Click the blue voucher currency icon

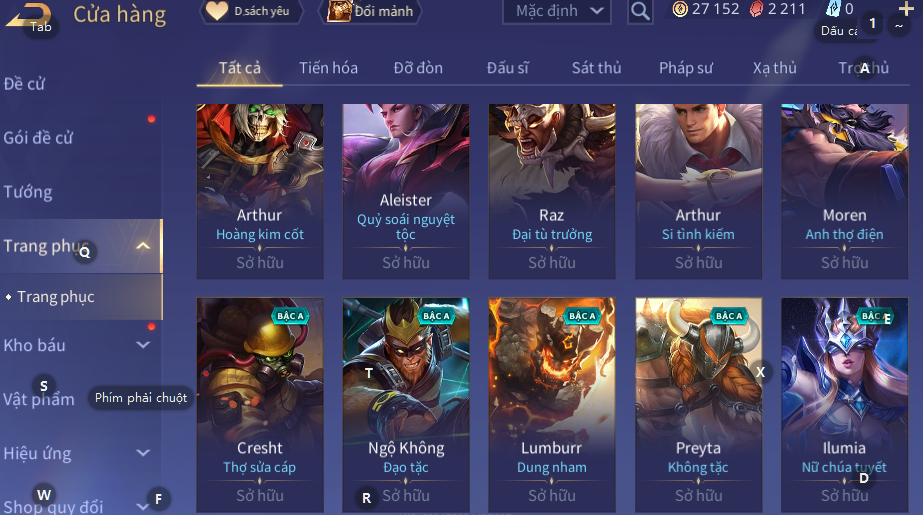click(x=834, y=8)
